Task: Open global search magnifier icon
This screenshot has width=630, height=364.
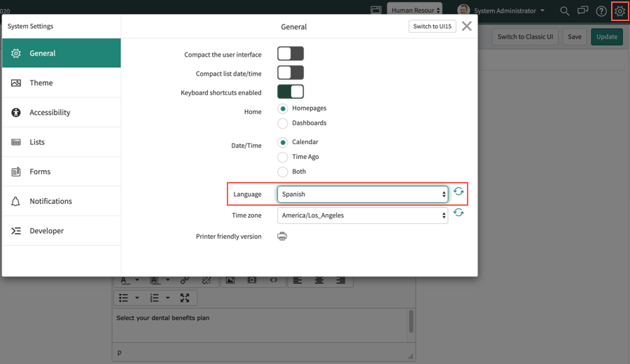Action: pos(564,11)
